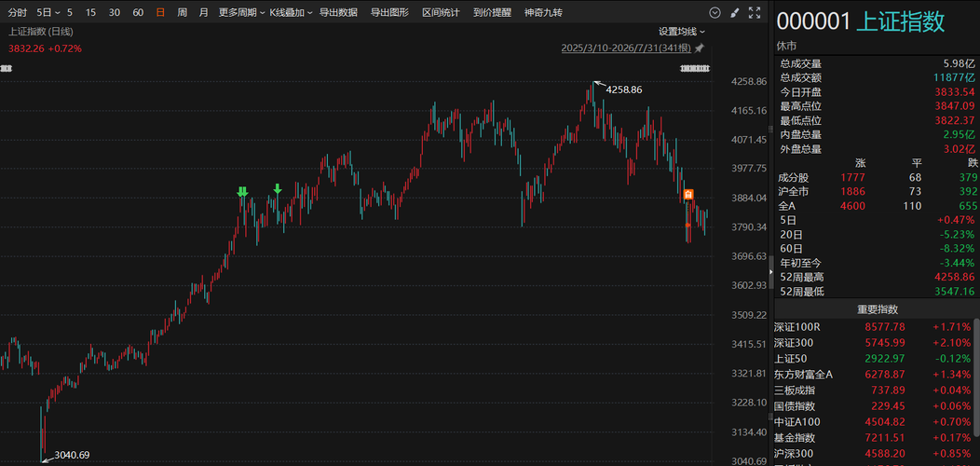The width and height of the screenshot is (980, 466).
Task: Click the 休市 market status label
Action: (x=786, y=46)
